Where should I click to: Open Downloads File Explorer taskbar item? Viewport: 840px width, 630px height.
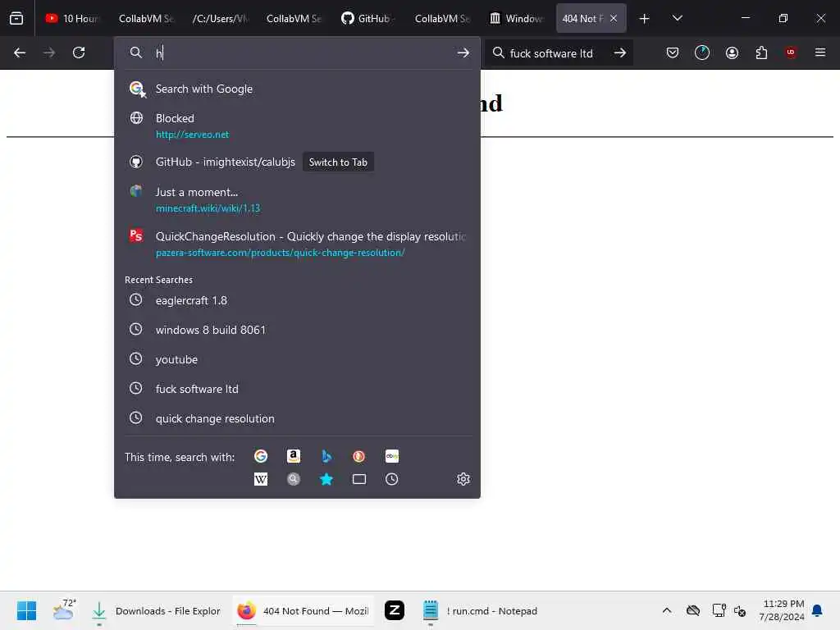(155, 610)
